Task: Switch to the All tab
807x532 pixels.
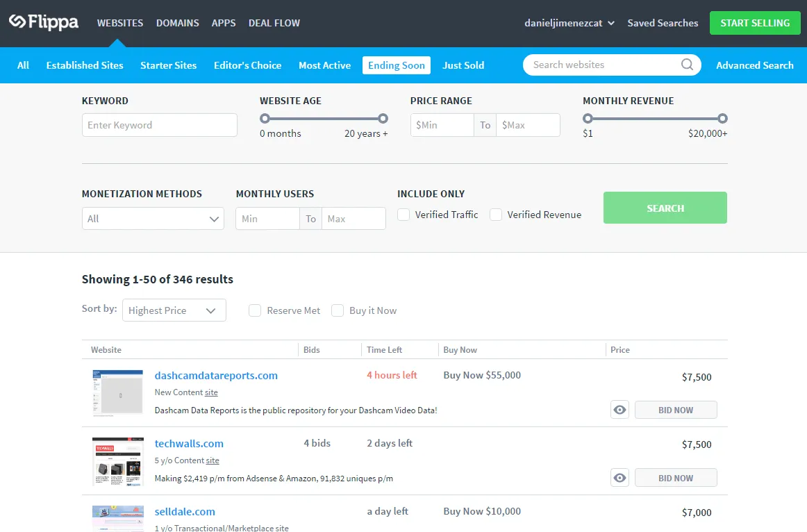Action: click(x=23, y=65)
